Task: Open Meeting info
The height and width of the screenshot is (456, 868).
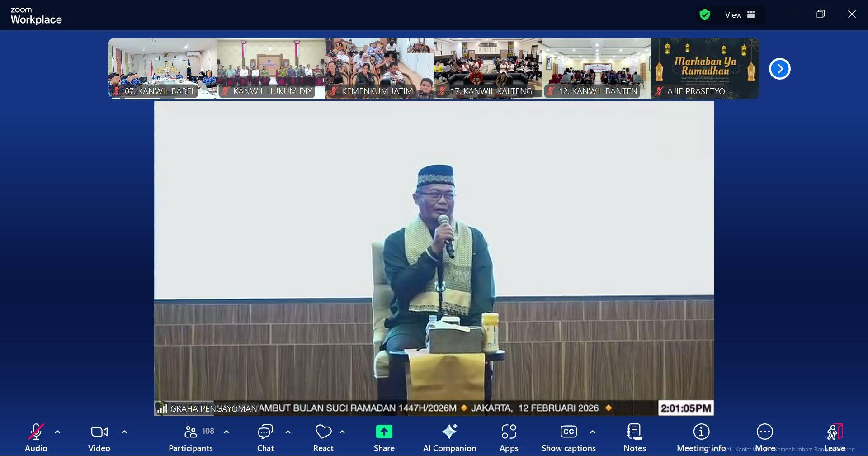Action: pos(701,437)
